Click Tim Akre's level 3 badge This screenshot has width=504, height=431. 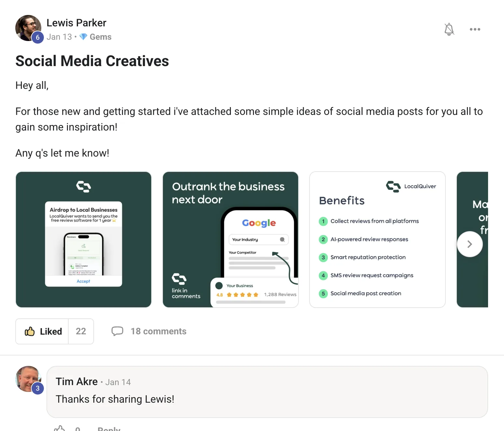coord(38,388)
